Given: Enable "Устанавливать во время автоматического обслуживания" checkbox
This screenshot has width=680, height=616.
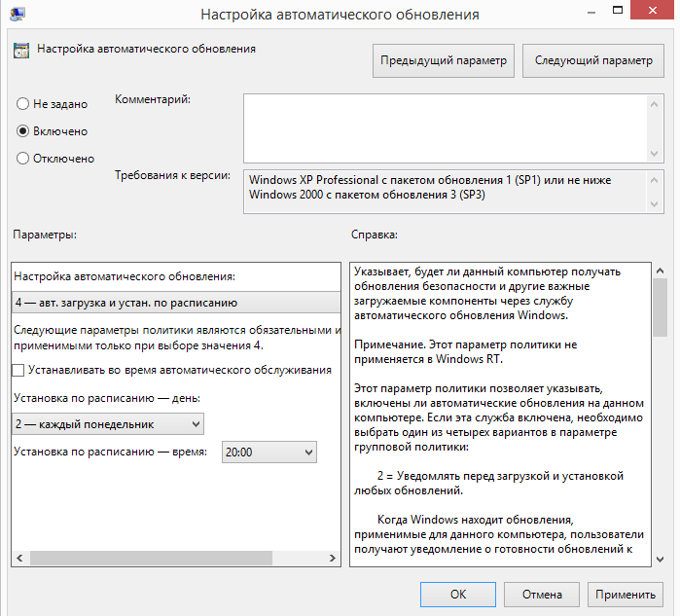Looking at the screenshot, I should pos(18,370).
